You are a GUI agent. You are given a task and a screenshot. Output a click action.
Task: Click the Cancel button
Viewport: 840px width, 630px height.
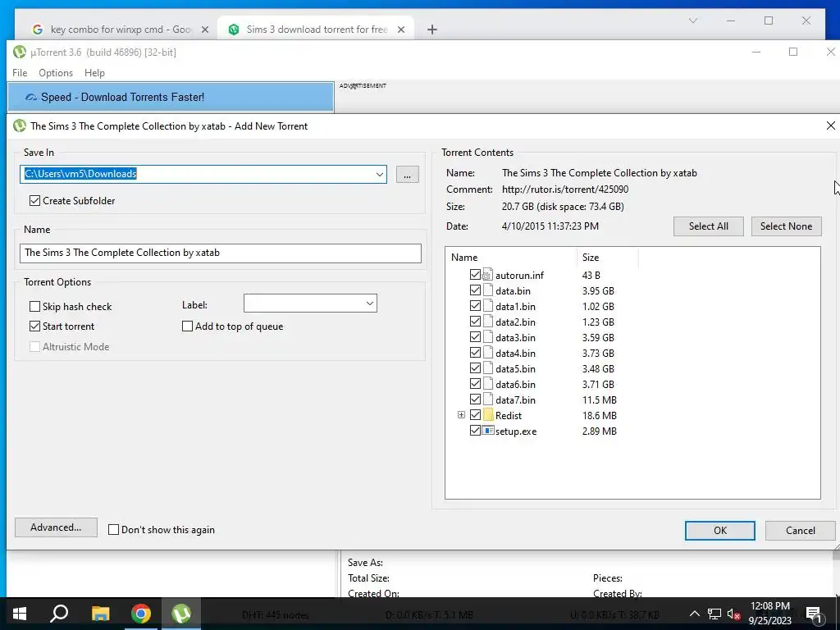[x=801, y=531]
